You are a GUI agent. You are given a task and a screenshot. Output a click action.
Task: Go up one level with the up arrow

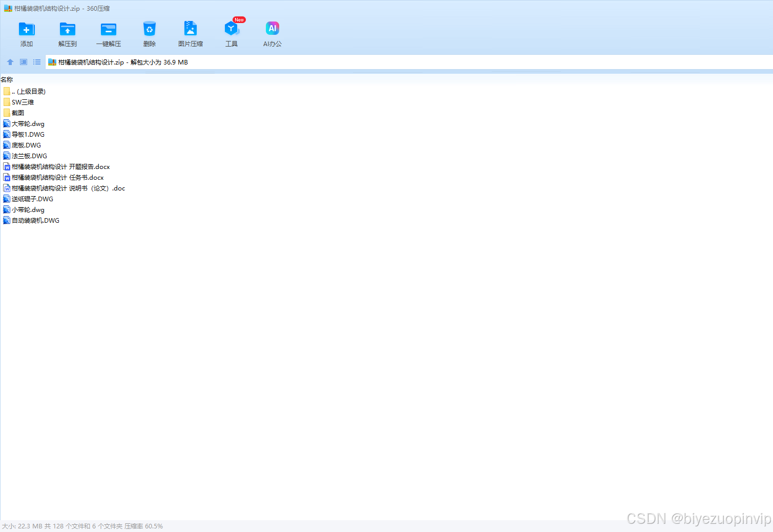pos(10,62)
